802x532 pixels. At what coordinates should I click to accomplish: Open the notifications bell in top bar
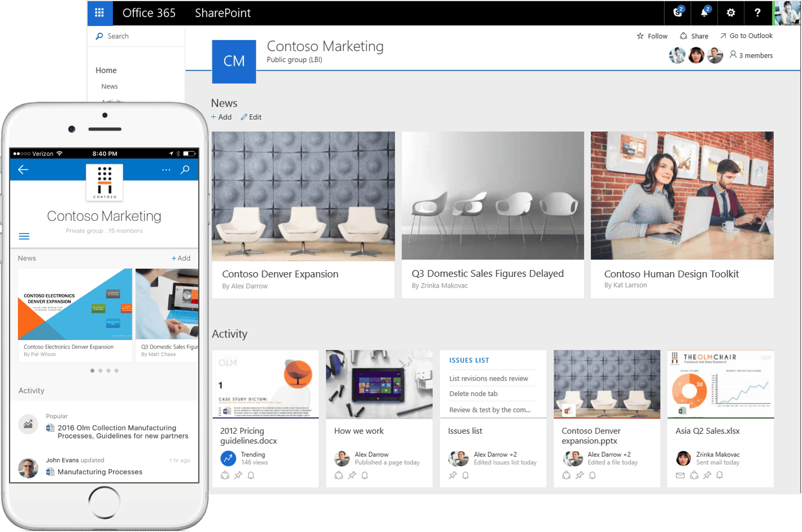(704, 12)
